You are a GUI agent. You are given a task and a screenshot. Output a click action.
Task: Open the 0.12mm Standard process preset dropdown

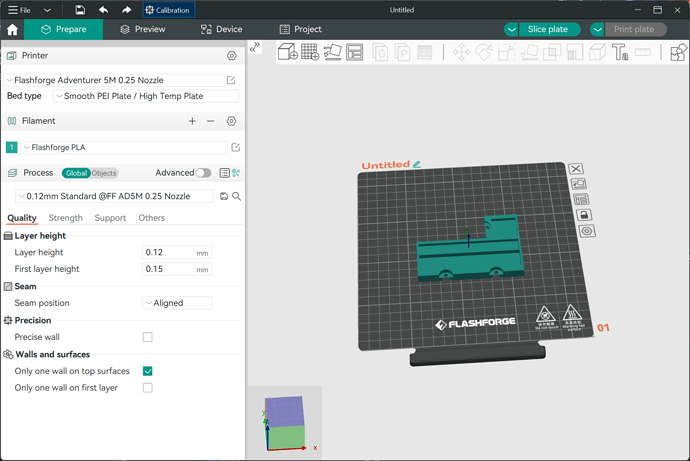[114, 196]
